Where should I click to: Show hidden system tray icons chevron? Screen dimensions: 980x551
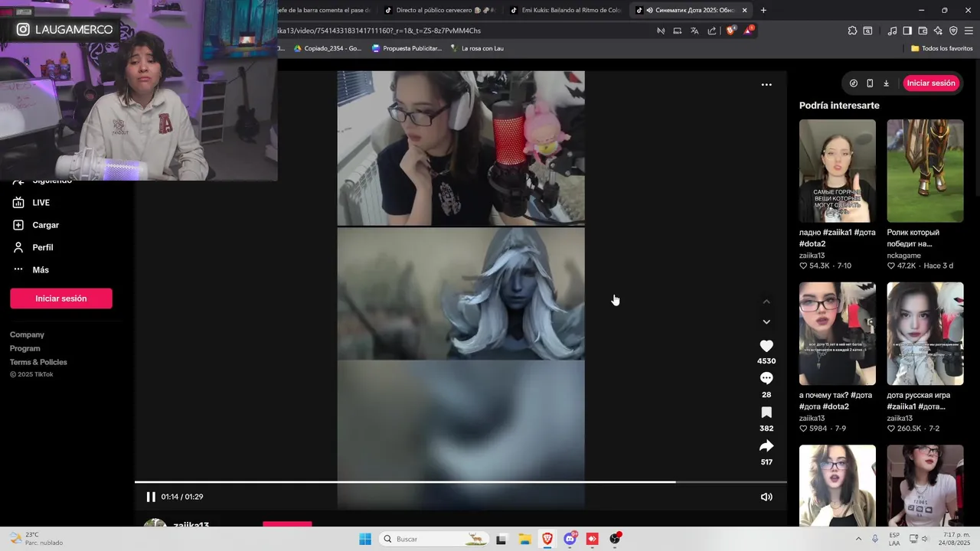pos(858,539)
